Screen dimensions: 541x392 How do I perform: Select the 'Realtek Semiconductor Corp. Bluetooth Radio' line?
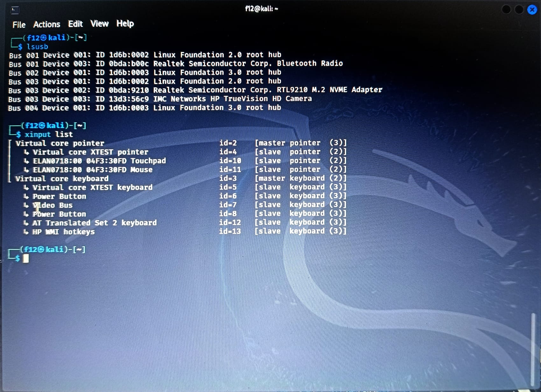point(176,64)
